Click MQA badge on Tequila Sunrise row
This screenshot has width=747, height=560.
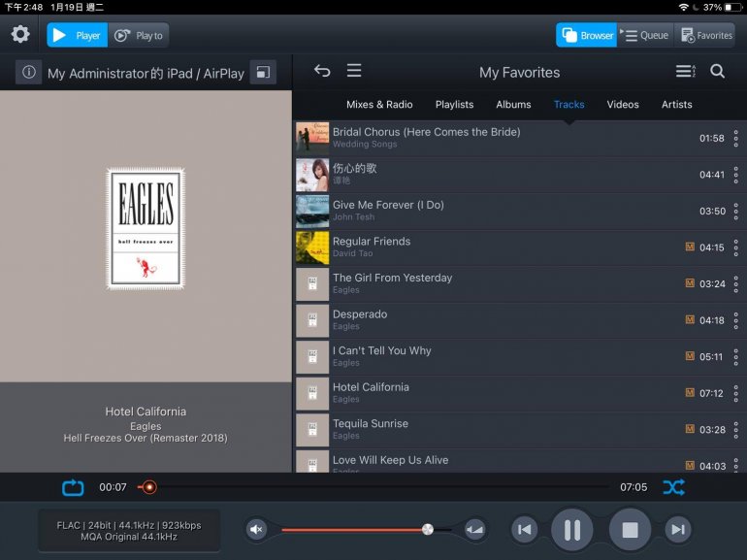click(x=690, y=428)
